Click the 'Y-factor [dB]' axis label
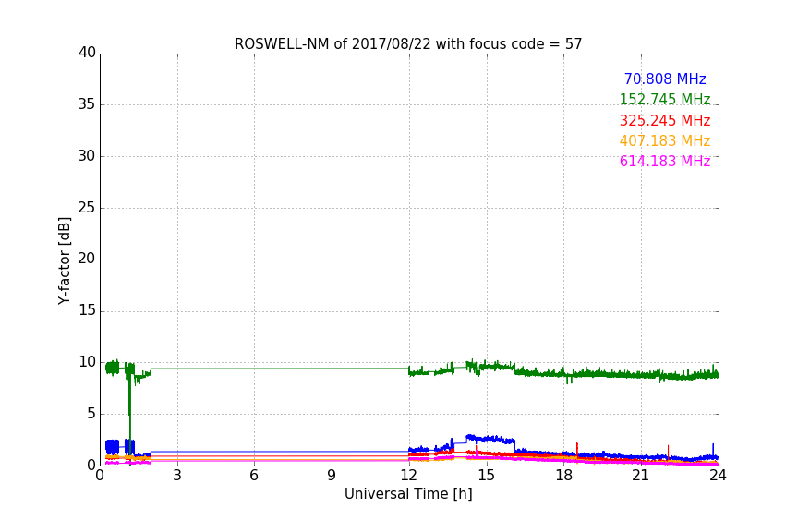Viewport: 798px width, 532px height. pyautogui.click(x=64, y=260)
